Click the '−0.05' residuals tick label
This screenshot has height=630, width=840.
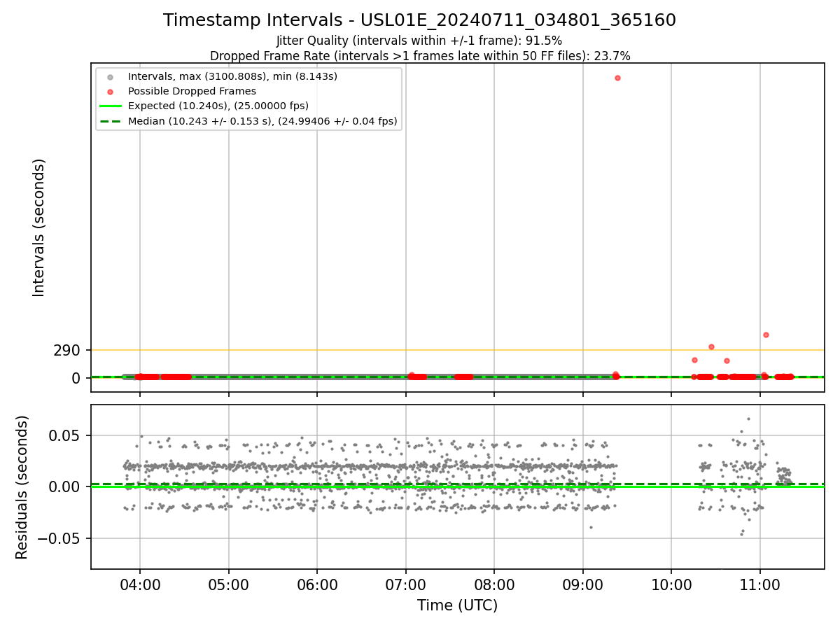coord(59,538)
